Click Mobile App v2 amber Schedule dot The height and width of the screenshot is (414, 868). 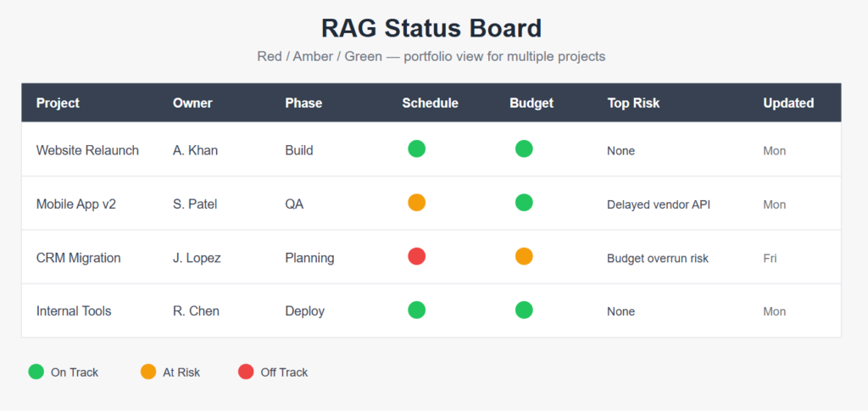click(417, 202)
